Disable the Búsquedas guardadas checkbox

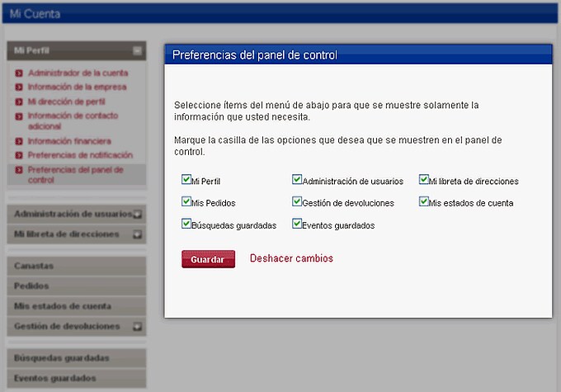coord(186,224)
